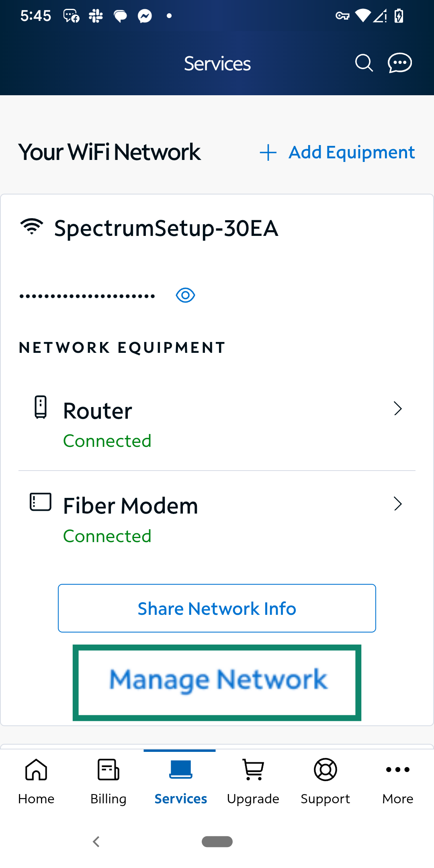This screenshot has height=868, width=434.
Task: Switch to the Billing tab
Action: (x=108, y=780)
